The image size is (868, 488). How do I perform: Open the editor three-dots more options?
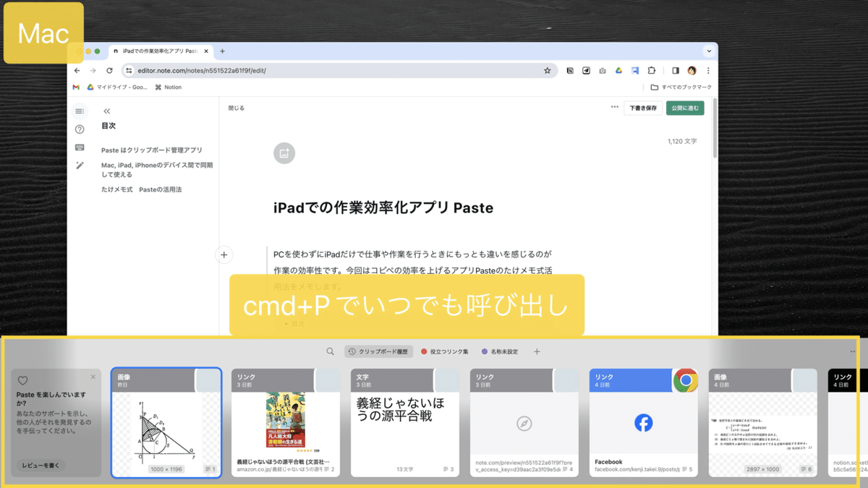(615, 107)
